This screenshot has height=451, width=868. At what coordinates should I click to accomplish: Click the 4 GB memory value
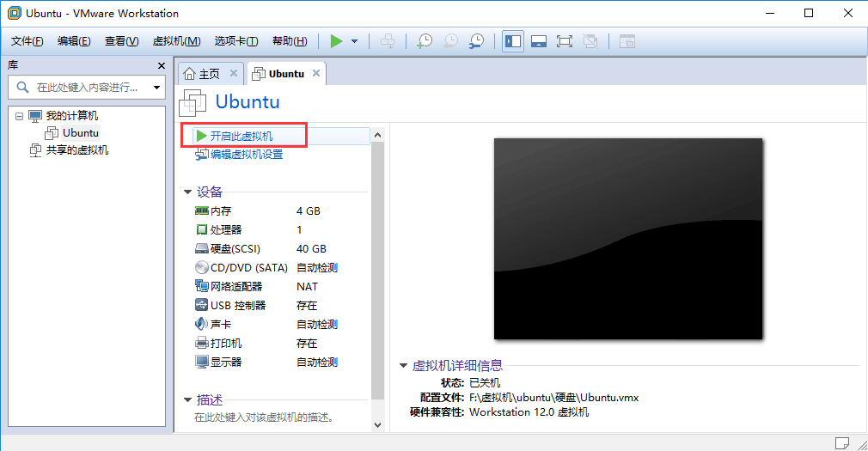coord(309,210)
